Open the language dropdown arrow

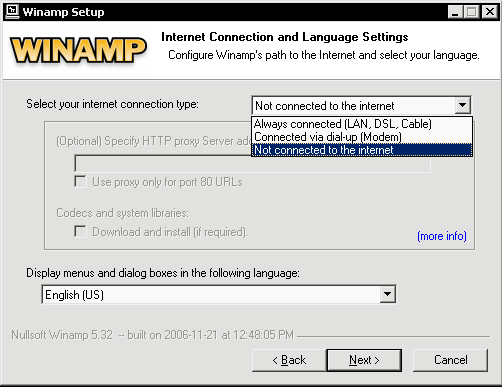[387, 294]
